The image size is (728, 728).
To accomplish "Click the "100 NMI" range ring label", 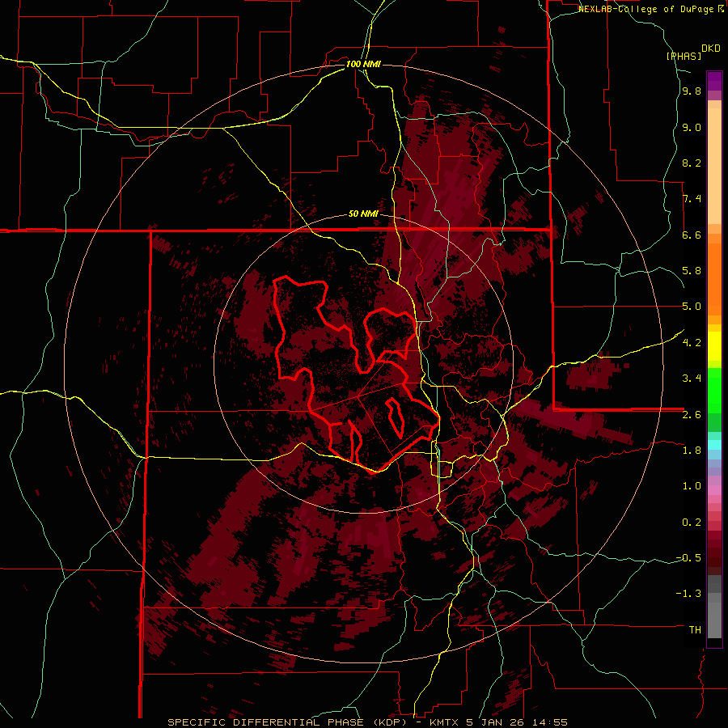I will click(363, 64).
